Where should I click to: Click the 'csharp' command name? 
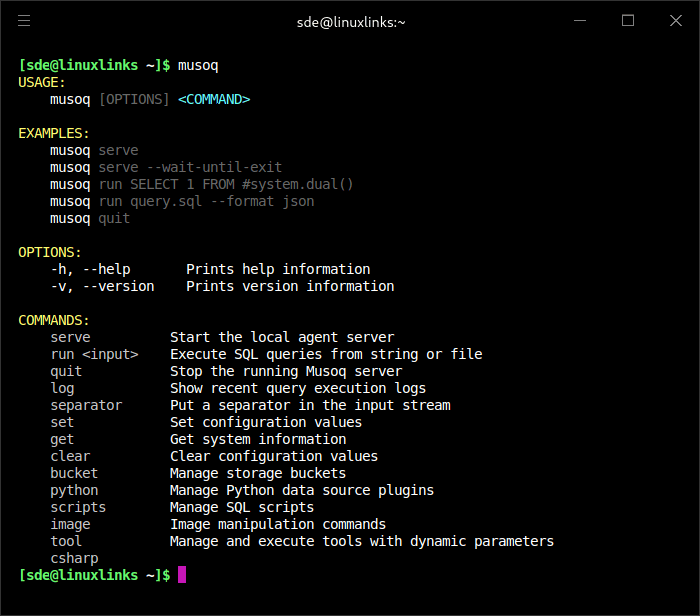(x=74, y=558)
